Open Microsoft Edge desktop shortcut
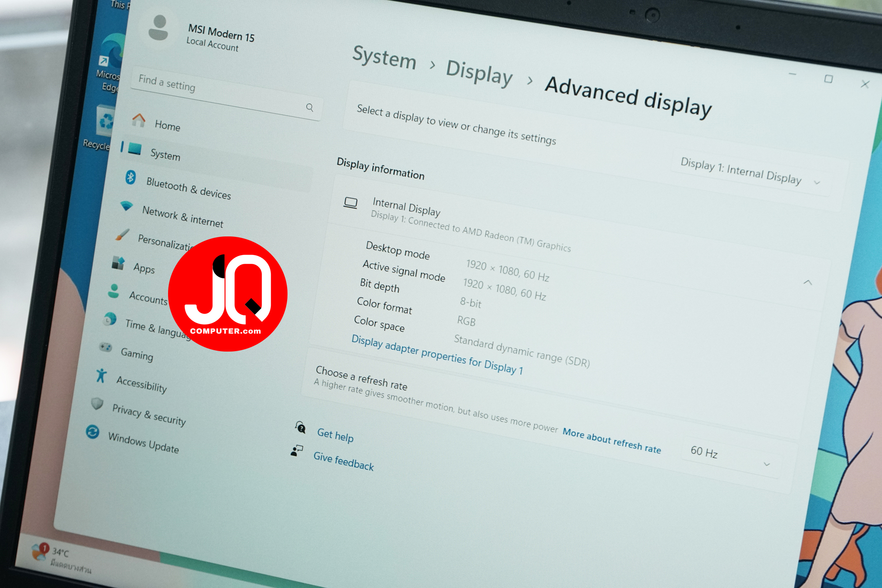The height and width of the screenshot is (588, 882). (x=109, y=62)
